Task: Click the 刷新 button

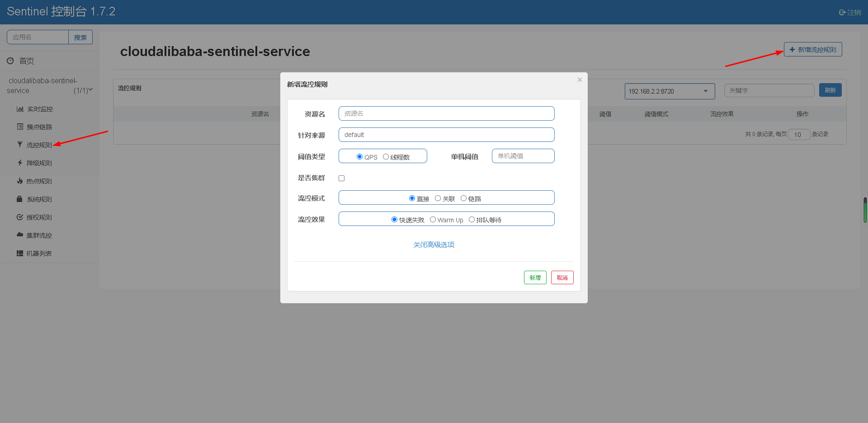Action: pyautogui.click(x=830, y=90)
